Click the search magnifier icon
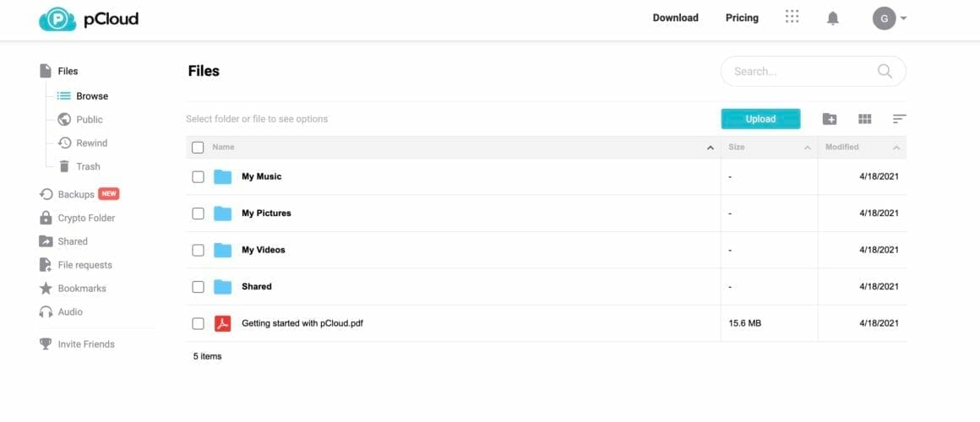 pyautogui.click(x=885, y=72)
